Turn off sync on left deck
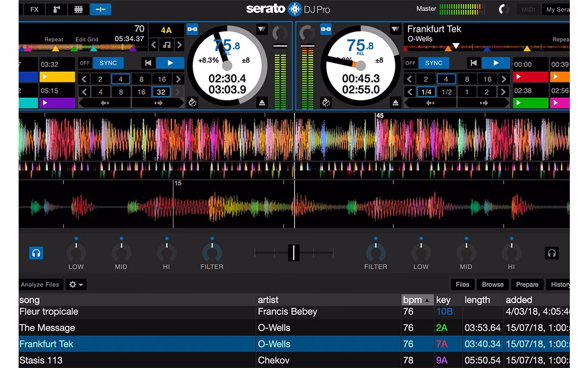Viewport: 588px width, 368px height. pyautogui.click(x=108, y=63)
